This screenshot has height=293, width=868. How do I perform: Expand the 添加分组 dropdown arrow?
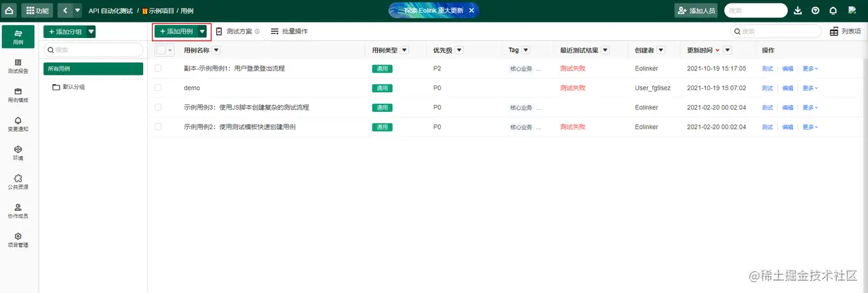pos(92,32)
